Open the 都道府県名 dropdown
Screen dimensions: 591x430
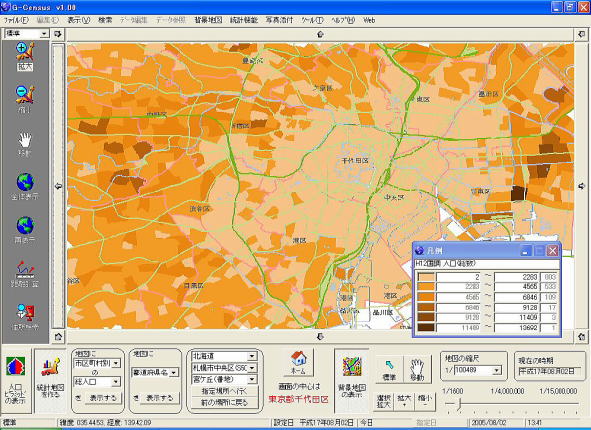click(x=174, y=373)
